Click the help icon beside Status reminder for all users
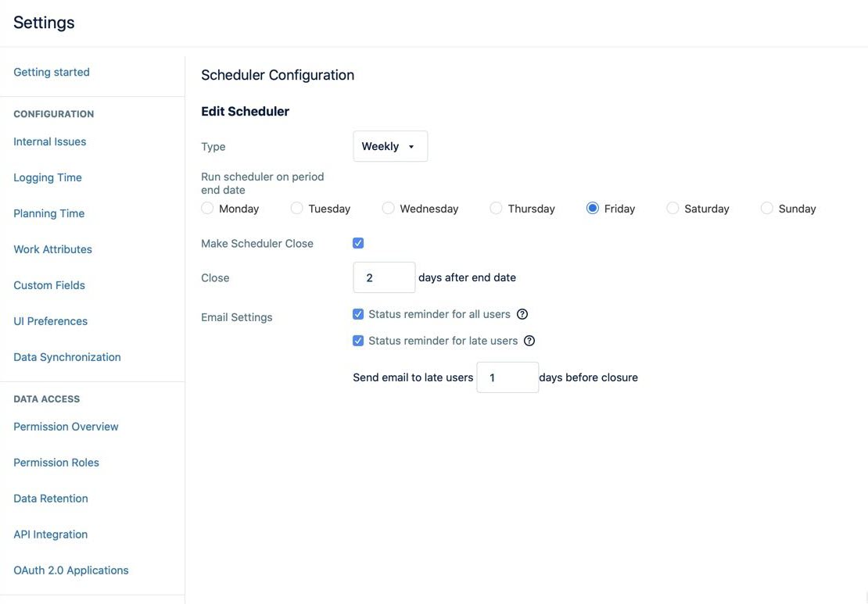The image size is (868, 604). point(522,313)
